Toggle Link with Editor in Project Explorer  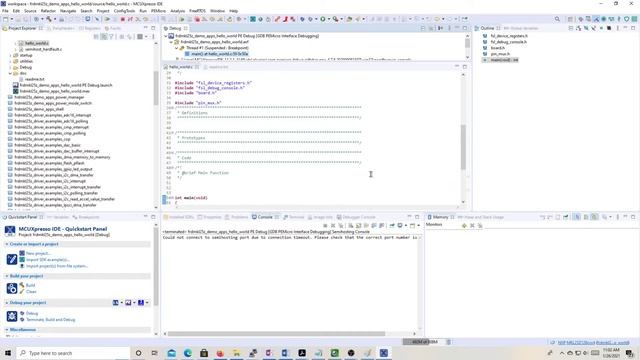click(x=104, y=37)
